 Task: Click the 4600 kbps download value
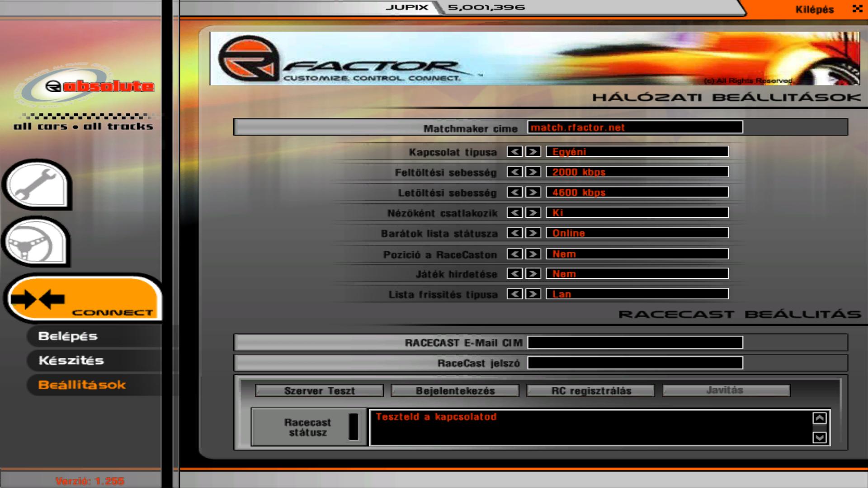coord(637,192)
